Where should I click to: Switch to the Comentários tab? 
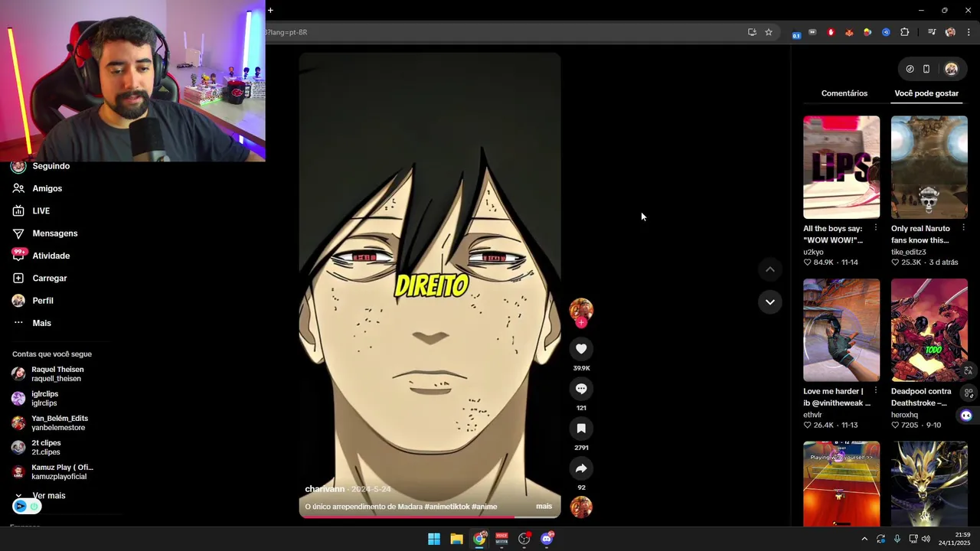pyautogui.click(x=844, y=93)
